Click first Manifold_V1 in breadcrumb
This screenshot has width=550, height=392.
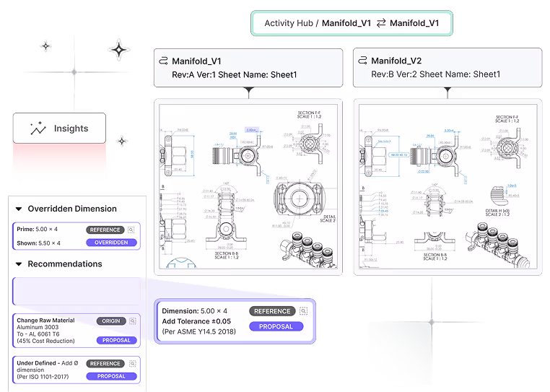[x=346, y=23]
